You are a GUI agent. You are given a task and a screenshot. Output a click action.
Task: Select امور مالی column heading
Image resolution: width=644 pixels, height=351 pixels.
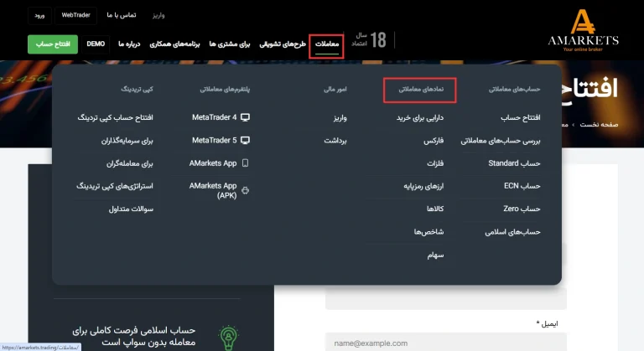335,89
